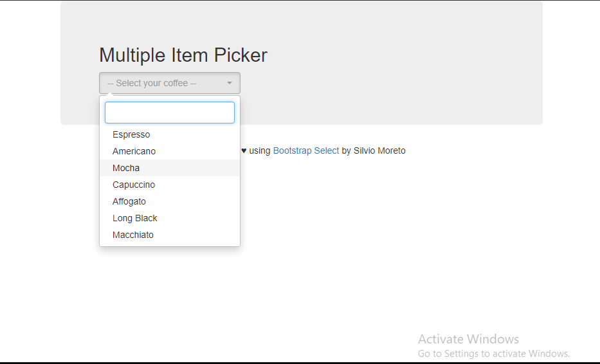Click the caret arrow on coffee selector

click(x=229, y=83)
